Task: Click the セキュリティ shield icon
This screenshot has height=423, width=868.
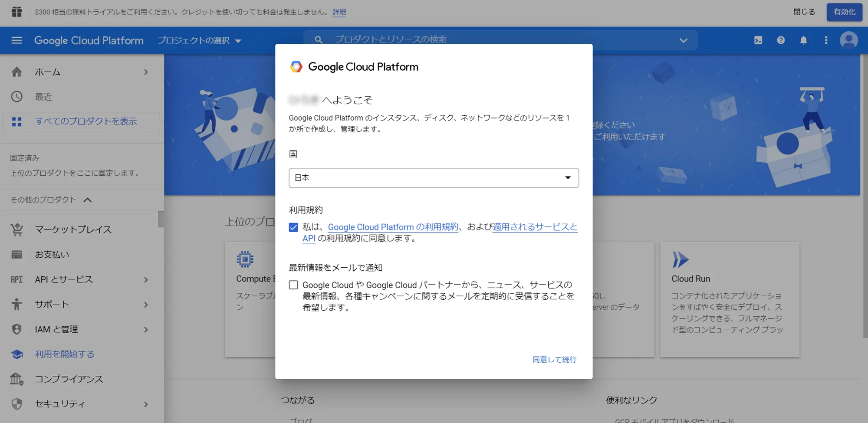Action: [x=16, y=404]
